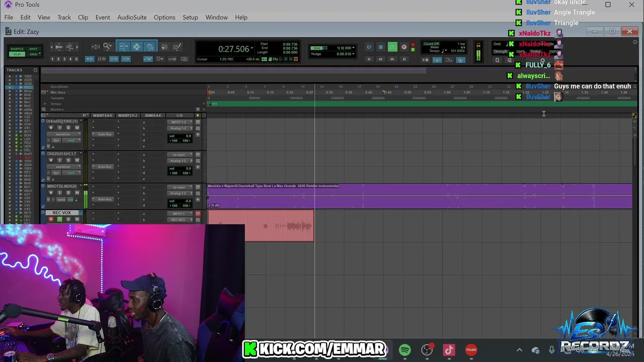Record-enable the MNDTBLM2026 track
Image resolution: width=644 pixels, height=362 pixels.
point(51,193)
